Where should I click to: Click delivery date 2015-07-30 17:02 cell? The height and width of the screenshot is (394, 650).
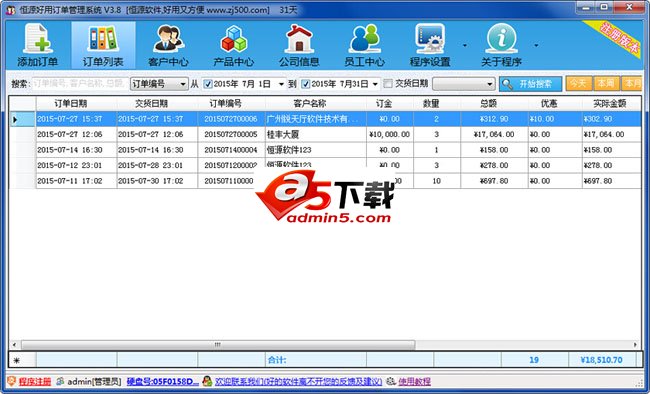coord(158,181)
